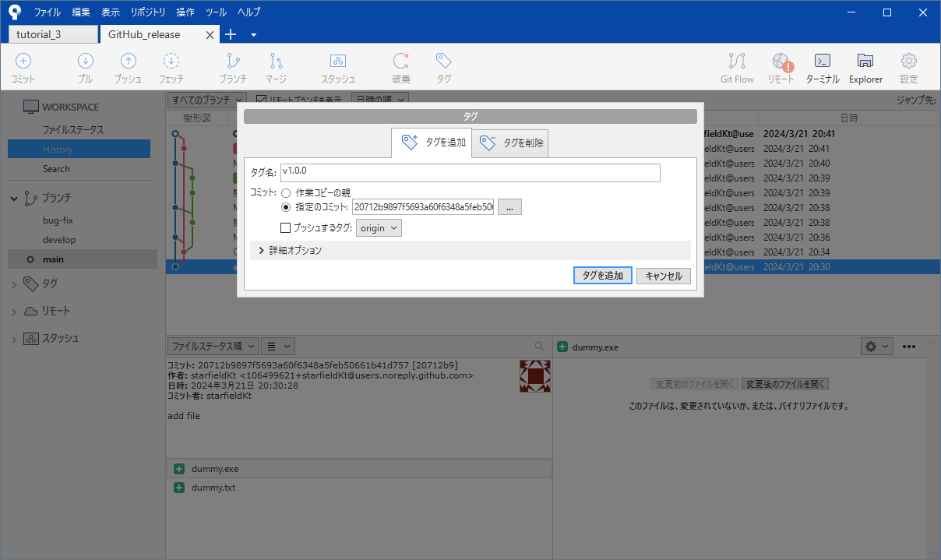Click the three-dot more options icon
The height and width of the screenshot is (560, 941).
click(908, 347)
